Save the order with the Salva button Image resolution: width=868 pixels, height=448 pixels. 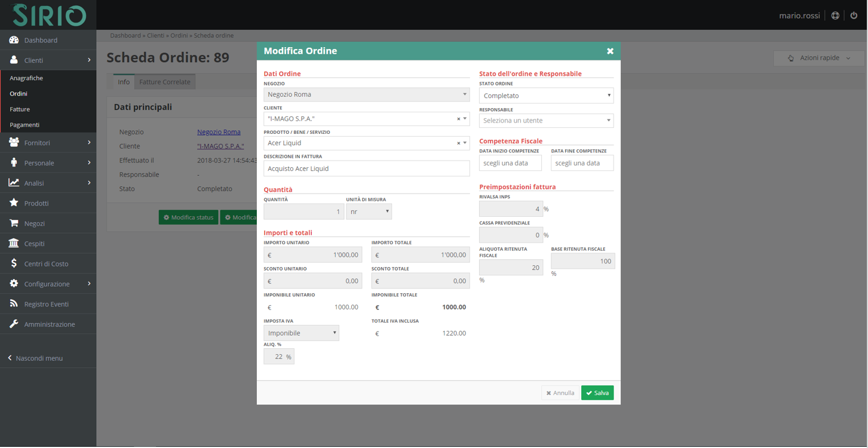click(x=597, y=392)
